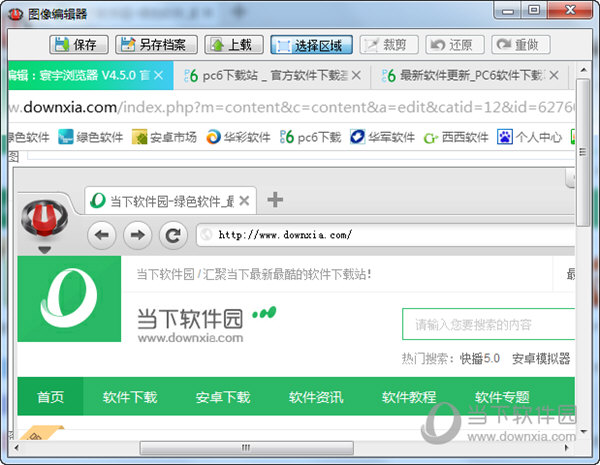Expand dropdown arrow below red browser logo
Viewport: 600px width, 465px height.
point(45,250)
